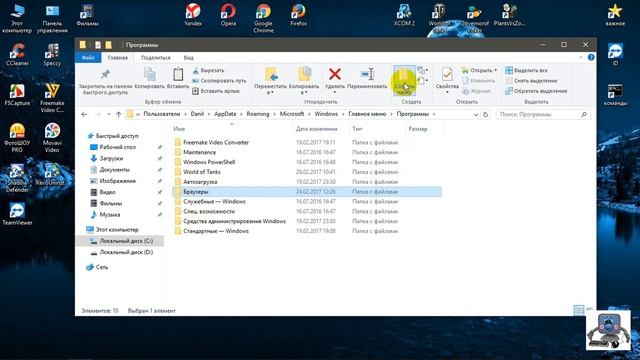The width and height of the screenshot is (640, 360).
Task: Switch to details view layout icon
Action: click(x=578, y=310)
